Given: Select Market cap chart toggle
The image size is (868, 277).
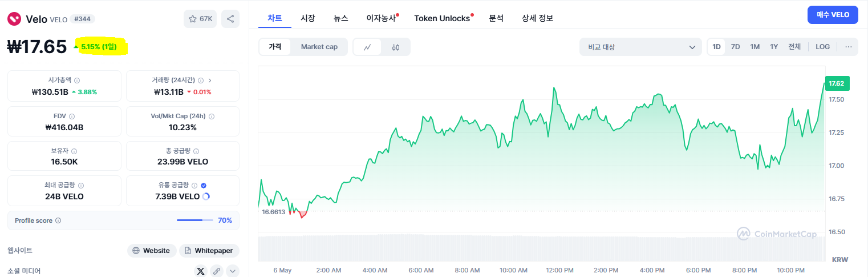Looking at the screenshot, I should pos(319,47).
